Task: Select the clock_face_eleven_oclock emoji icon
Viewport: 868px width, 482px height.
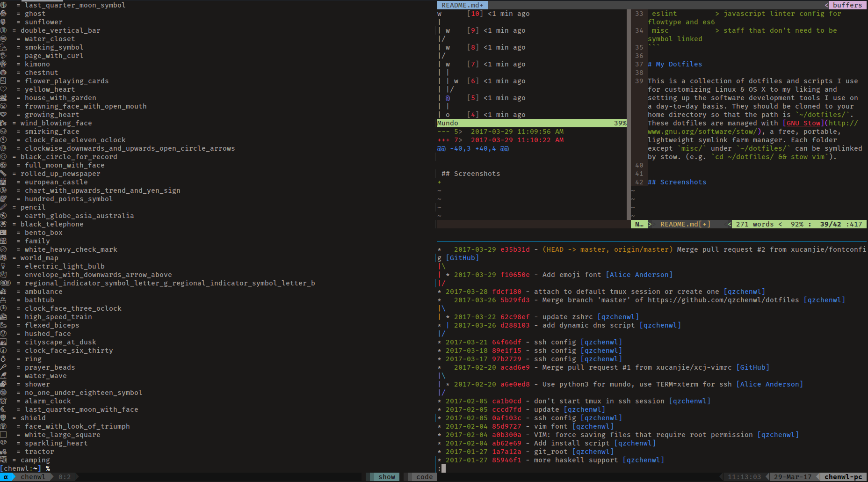Action: coord(3,140)
